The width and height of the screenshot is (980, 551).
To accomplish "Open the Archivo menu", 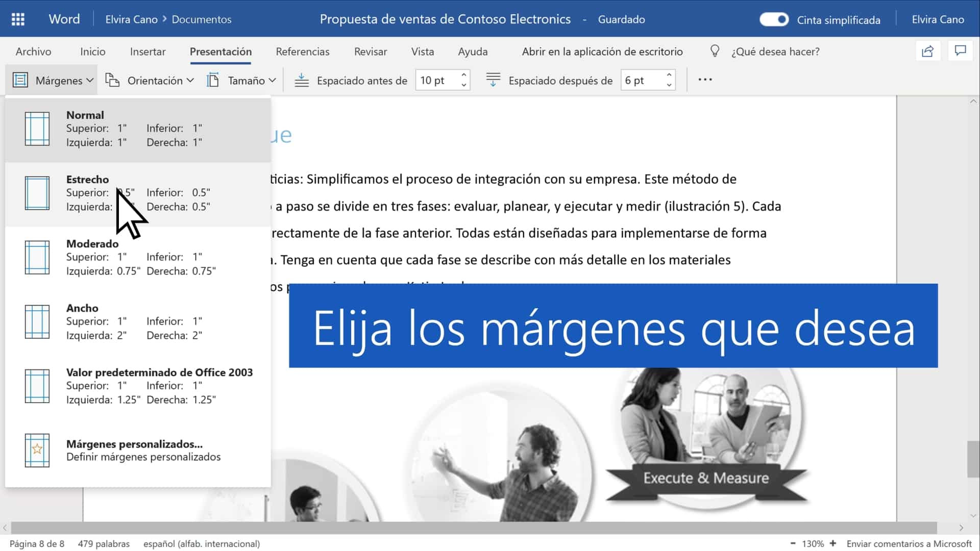I will click(x=33, y=52).
